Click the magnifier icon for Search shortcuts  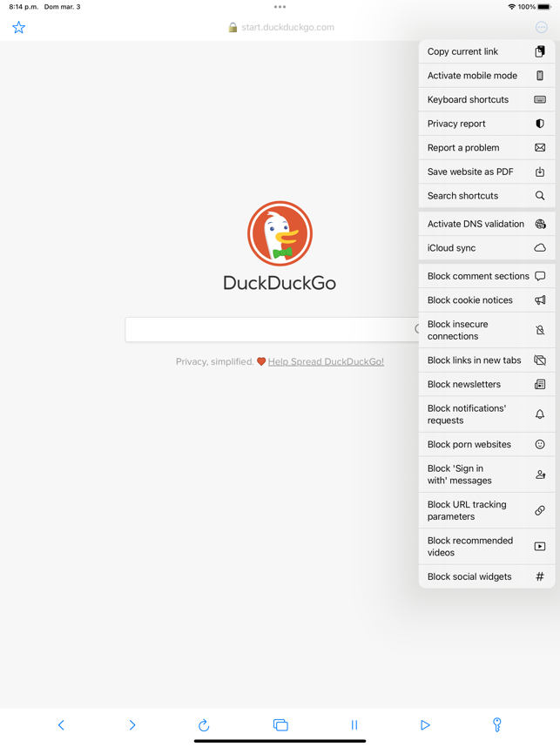[539, 195]
